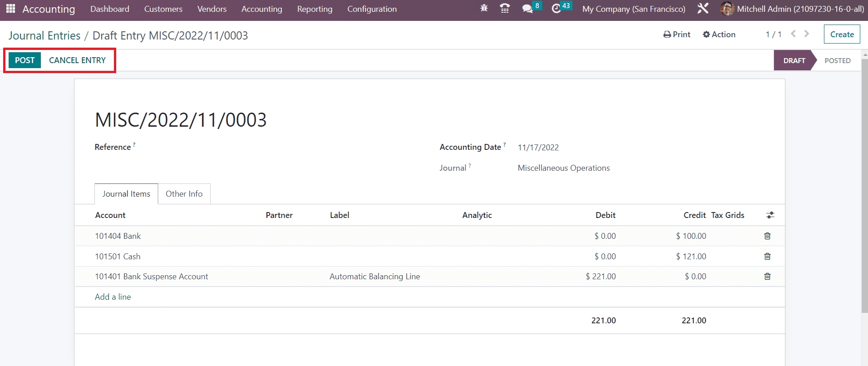Open the conversations chat icon
This screenshot has width=868, height=366.
pos(528,9)
